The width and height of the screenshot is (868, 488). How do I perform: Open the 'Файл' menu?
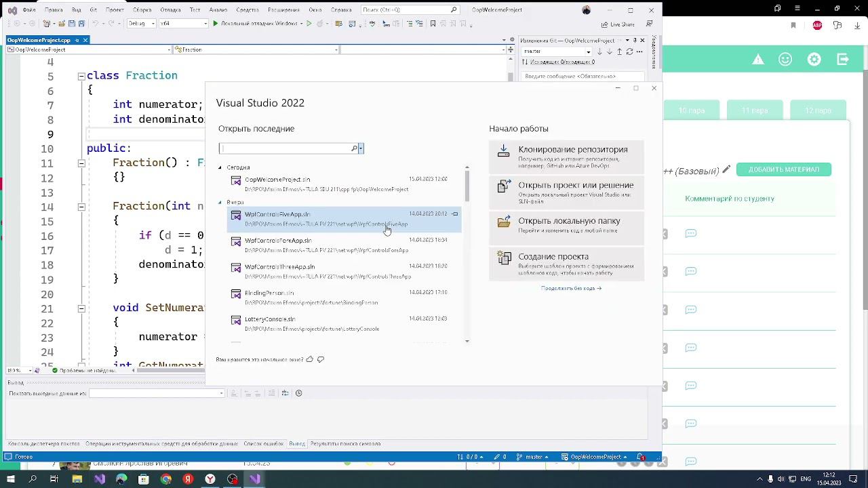click(x=29, y=10)
